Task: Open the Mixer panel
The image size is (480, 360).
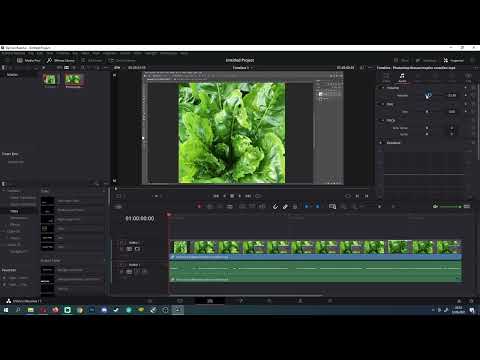Action: [401, 60]
